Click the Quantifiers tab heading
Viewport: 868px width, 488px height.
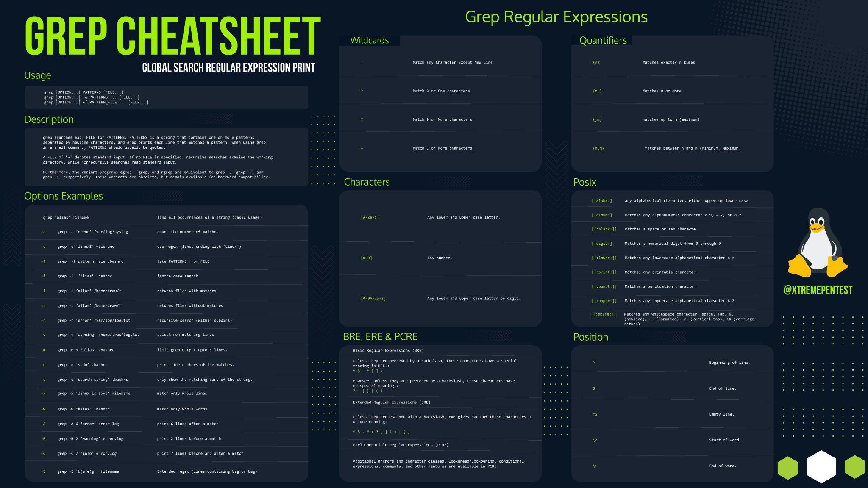(x=603, y=40)
